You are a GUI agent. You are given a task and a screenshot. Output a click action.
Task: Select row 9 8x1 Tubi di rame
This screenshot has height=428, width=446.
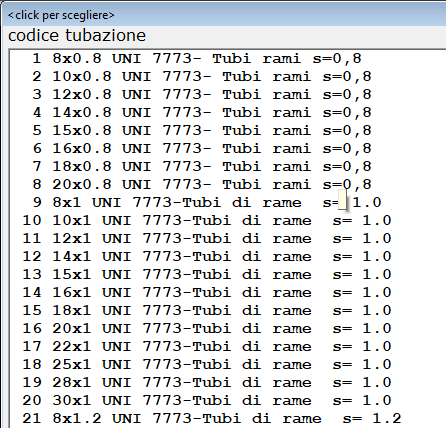[228, 202]
